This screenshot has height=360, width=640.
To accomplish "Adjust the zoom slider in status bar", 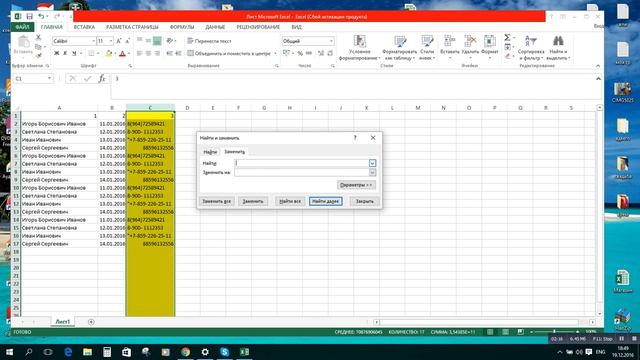I will (554, 332).
